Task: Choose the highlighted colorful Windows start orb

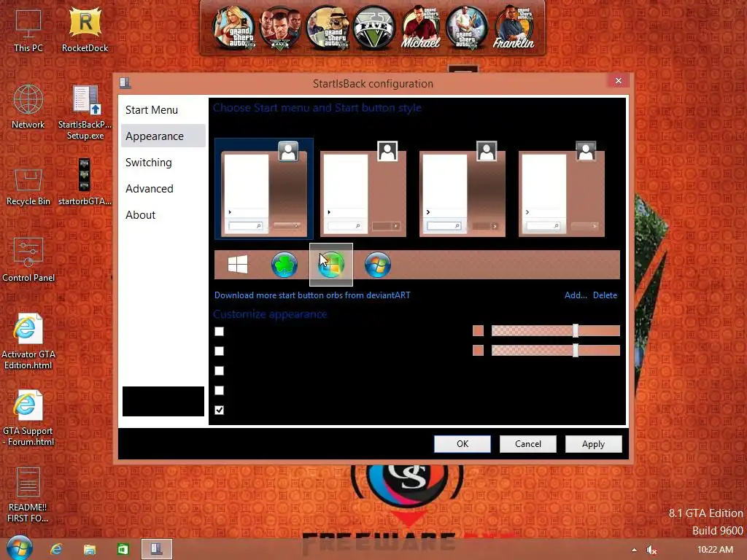Action: point(331,265)
